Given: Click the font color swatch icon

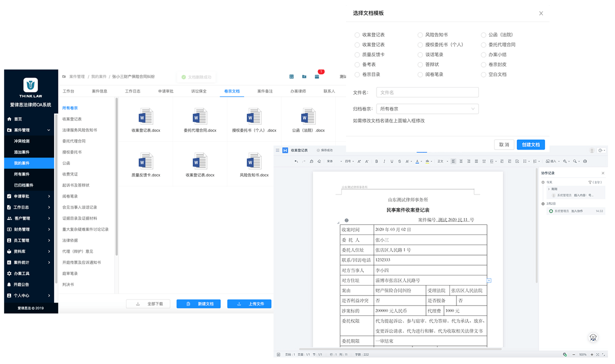Looking at the screenshot, I should (417, 161).
